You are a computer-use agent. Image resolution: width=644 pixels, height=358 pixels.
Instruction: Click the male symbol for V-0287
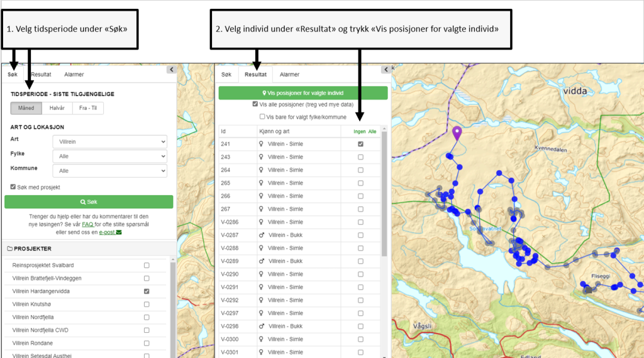[x=261, y=235]
